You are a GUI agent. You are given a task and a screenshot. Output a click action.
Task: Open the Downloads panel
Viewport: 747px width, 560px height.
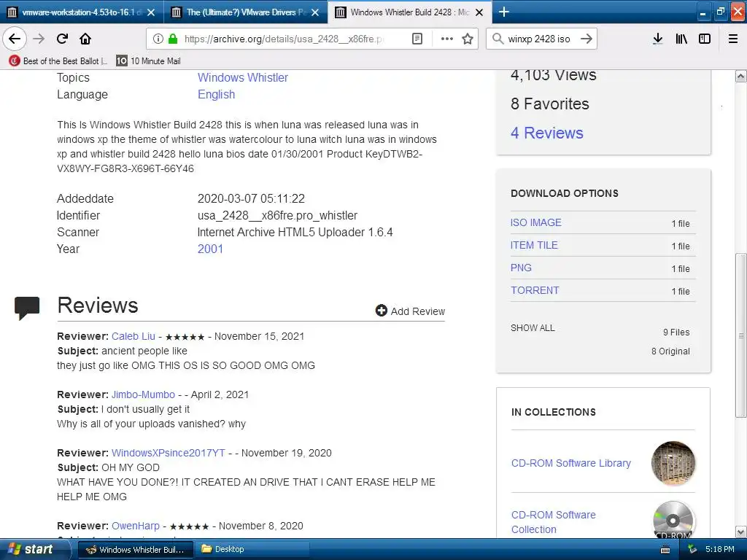pos(657,39)
